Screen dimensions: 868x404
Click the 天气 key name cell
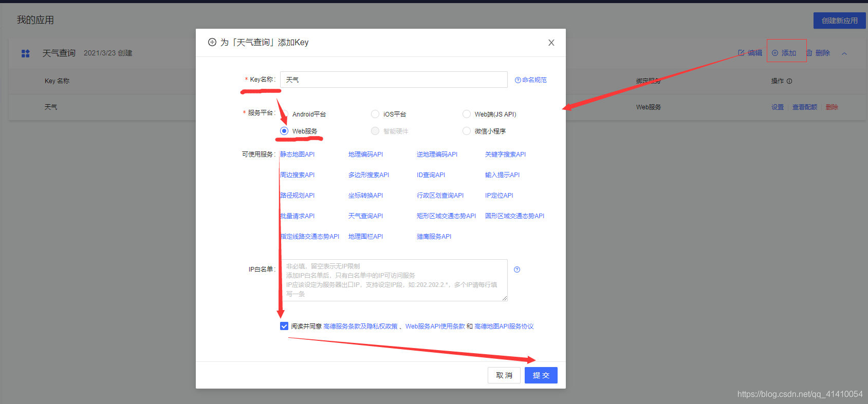point(51,107)
